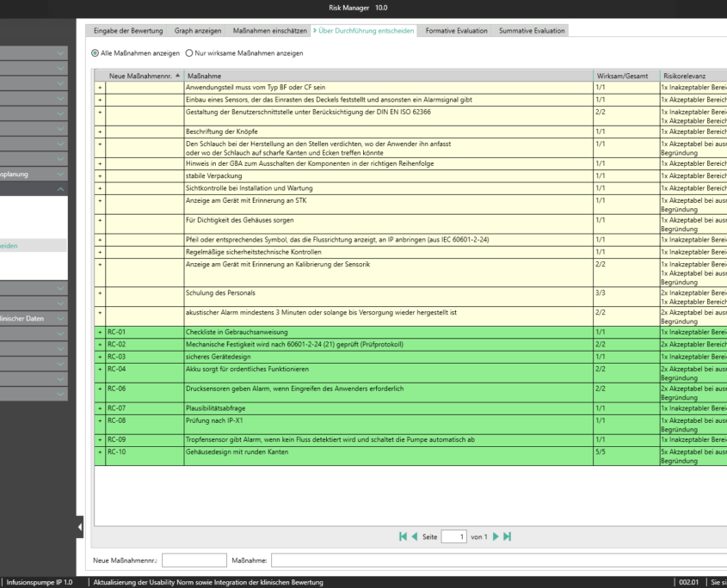
Task: Expand the sidebar section ending in 'splanung'
Action: 60,174
